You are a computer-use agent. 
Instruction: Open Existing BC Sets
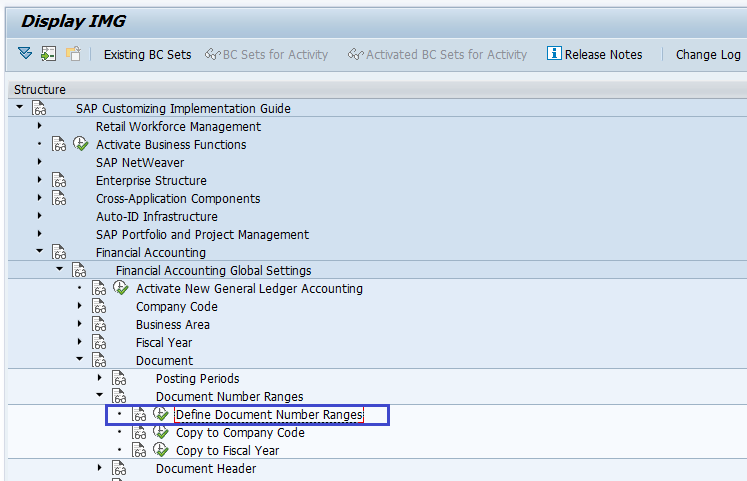[x=147, y=55]
